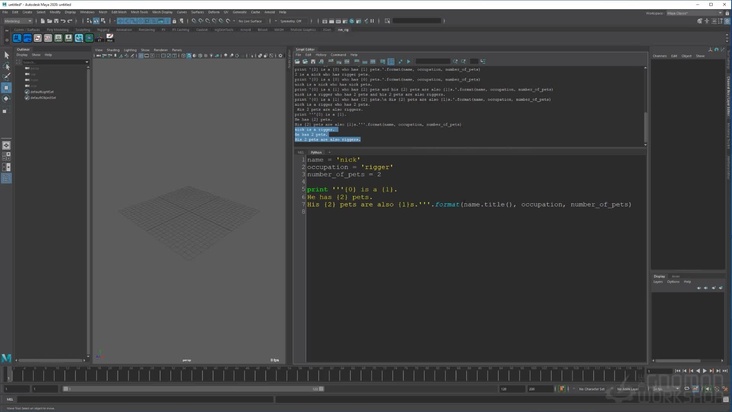732x412 pixels.
Task: Select the Rigging shelf tab
Action: 103,29
